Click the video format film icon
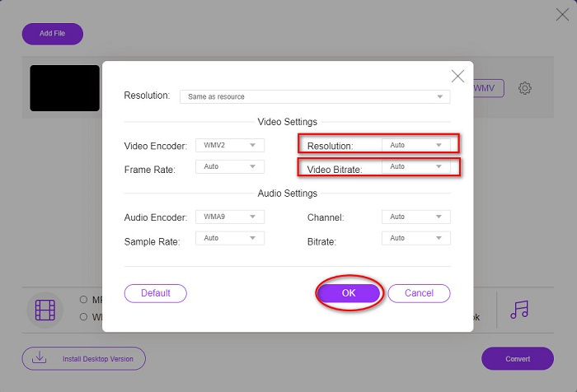The width and height of the screenshot is (577, 392). 45,310
